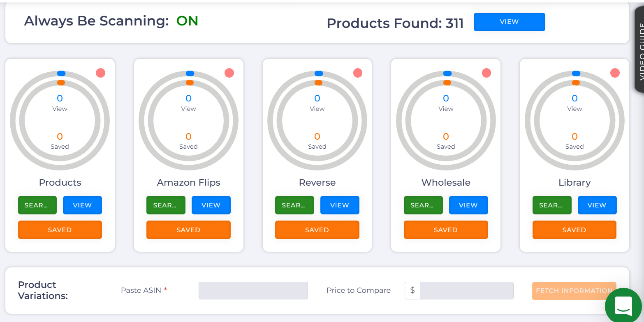644x322 pixels.
Task: Open Saved items for Wholesale
Action: pos(446,230)
